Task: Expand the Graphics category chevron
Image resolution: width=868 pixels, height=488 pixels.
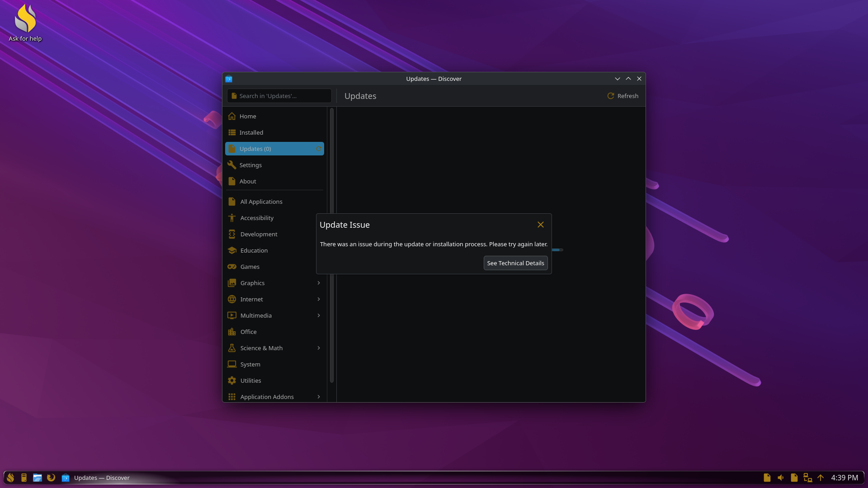Action: click(x=319, y=283)
